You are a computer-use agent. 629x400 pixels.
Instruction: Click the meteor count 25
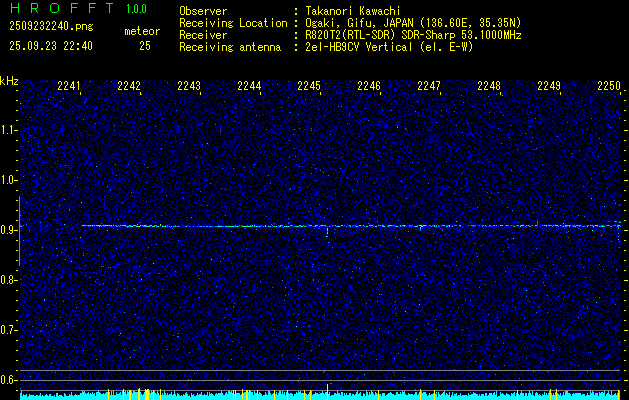pos(145,46)
